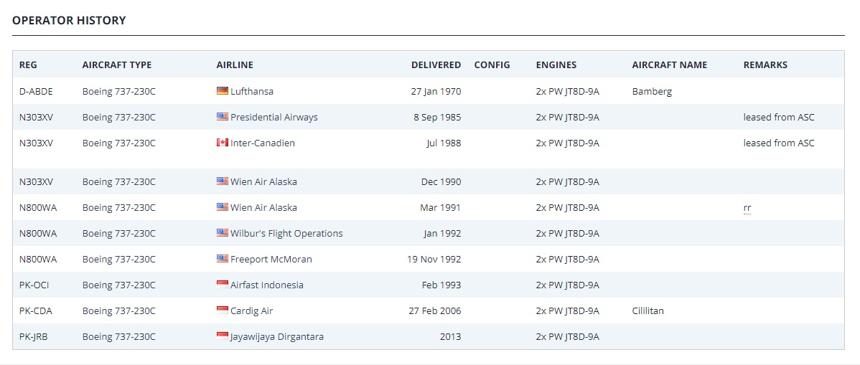Image resolution: width=860 pixels, height=365 pixels.
Task: Click the flag icon beside Cardig Air
Action: [222, 310]
